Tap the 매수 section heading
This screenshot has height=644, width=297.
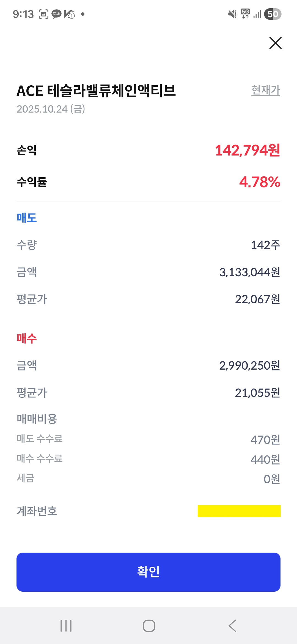coord(27,338)
